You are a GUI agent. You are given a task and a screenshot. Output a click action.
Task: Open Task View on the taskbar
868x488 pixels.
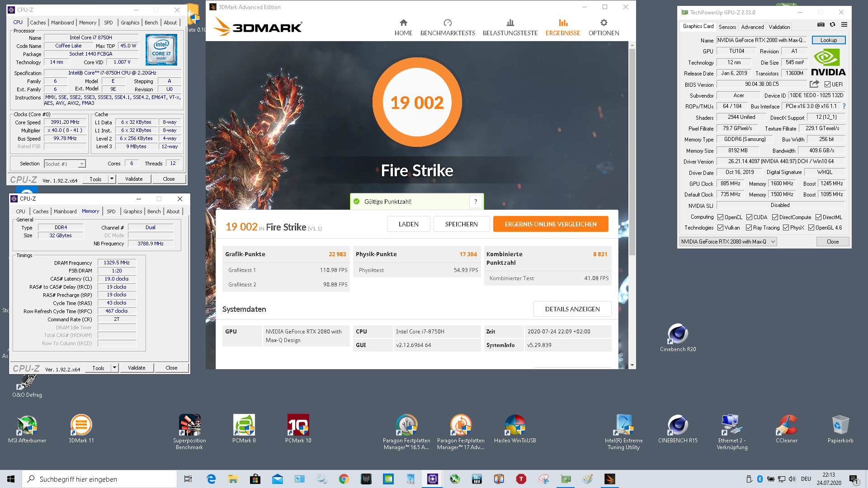tap(188, 479)
